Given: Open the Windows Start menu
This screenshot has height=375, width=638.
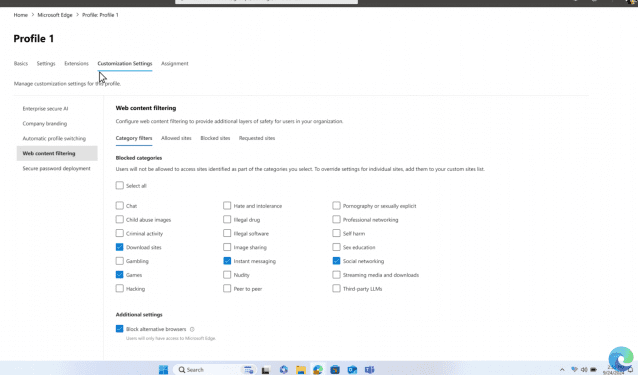Looking at the screenshot, I should [164, 369].
